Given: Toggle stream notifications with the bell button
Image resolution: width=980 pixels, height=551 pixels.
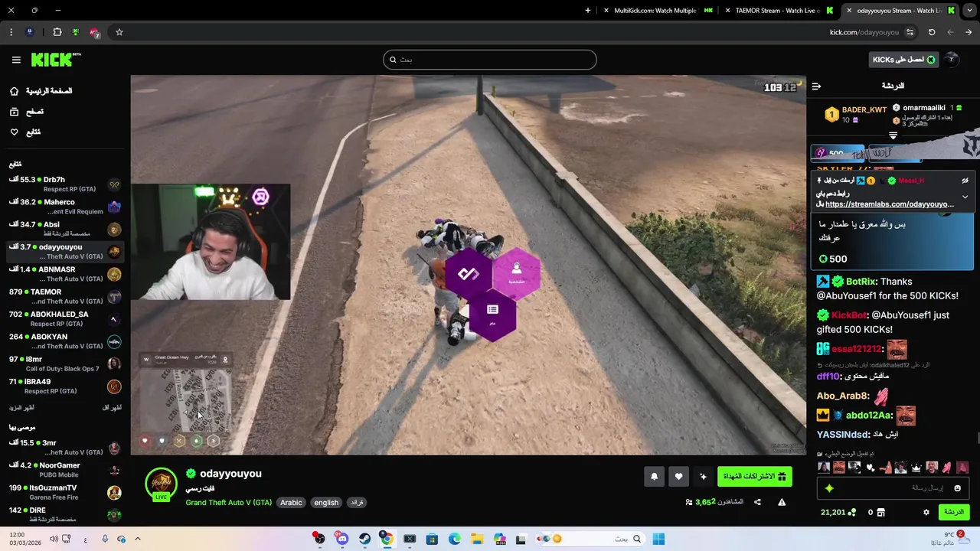Looking at the screenshot, I should click(654, 477).
